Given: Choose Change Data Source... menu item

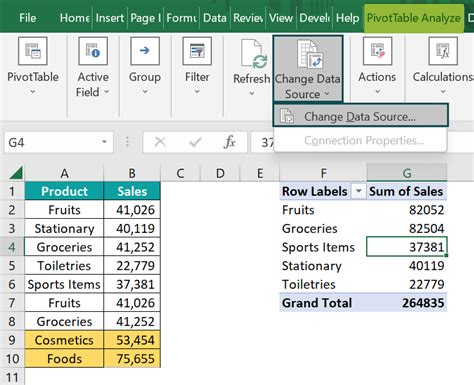Looking at the screenshot, I should pos(361,116).
